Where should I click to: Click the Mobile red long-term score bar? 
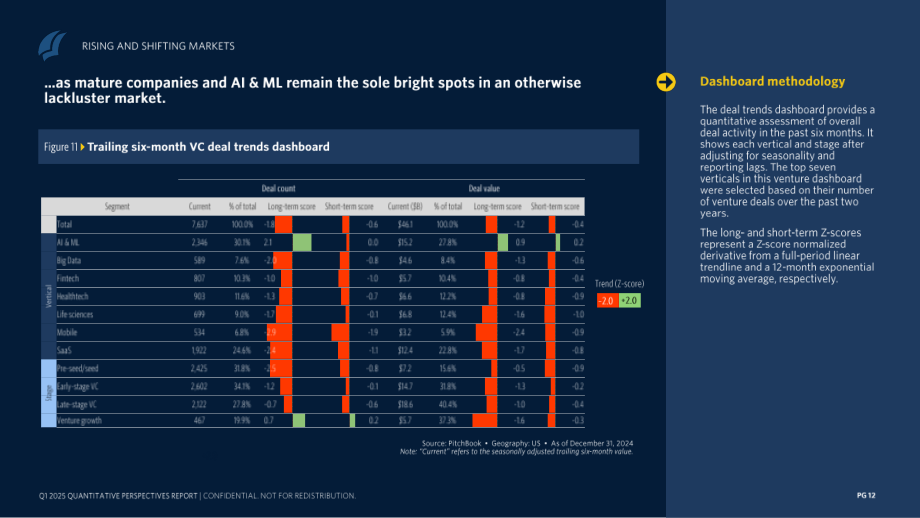[x=279, y=332]
